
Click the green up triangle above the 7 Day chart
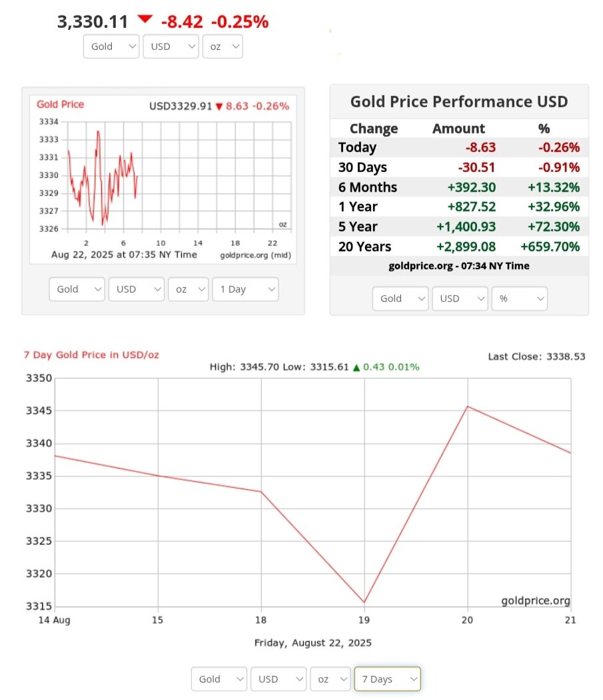coord(356,367)
